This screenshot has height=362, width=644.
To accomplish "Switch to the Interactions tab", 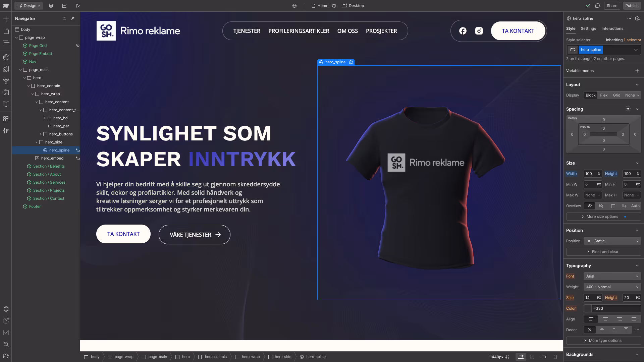I will point(612,28).
